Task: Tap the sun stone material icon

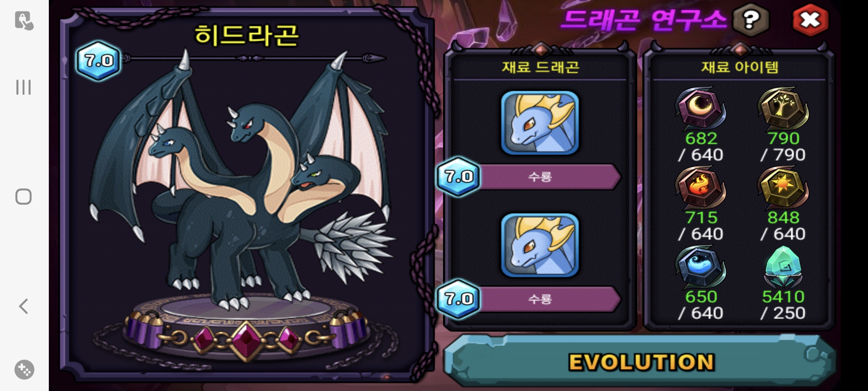Action: coord(783,188)
